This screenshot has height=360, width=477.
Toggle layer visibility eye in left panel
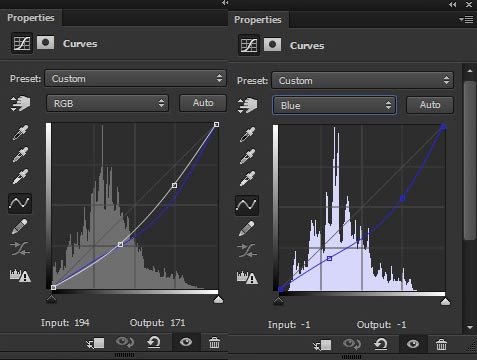pos(186,342)
